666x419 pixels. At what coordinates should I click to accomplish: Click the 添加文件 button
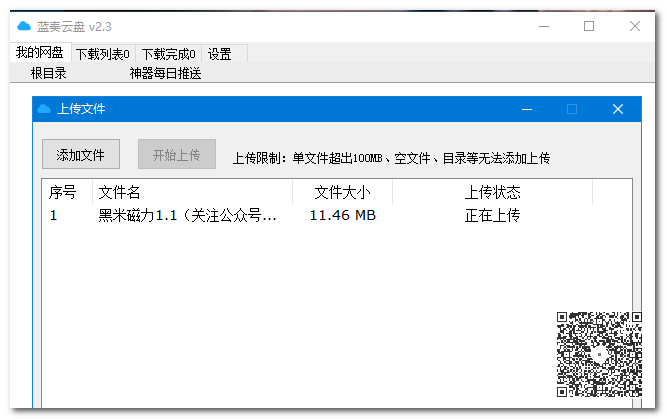81,154
